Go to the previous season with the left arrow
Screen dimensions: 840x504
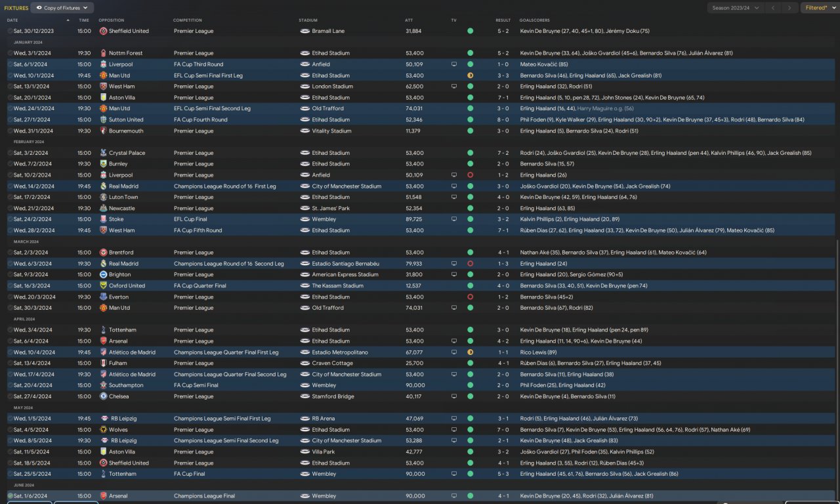pos(773,8)
